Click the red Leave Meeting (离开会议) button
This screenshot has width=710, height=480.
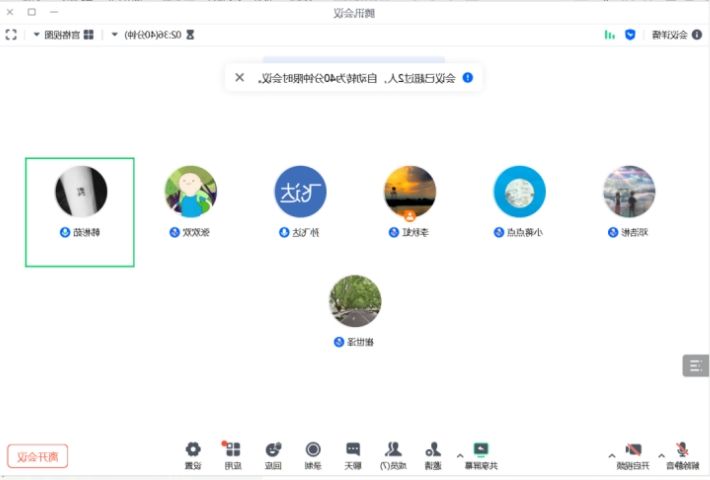coord(38,457)
